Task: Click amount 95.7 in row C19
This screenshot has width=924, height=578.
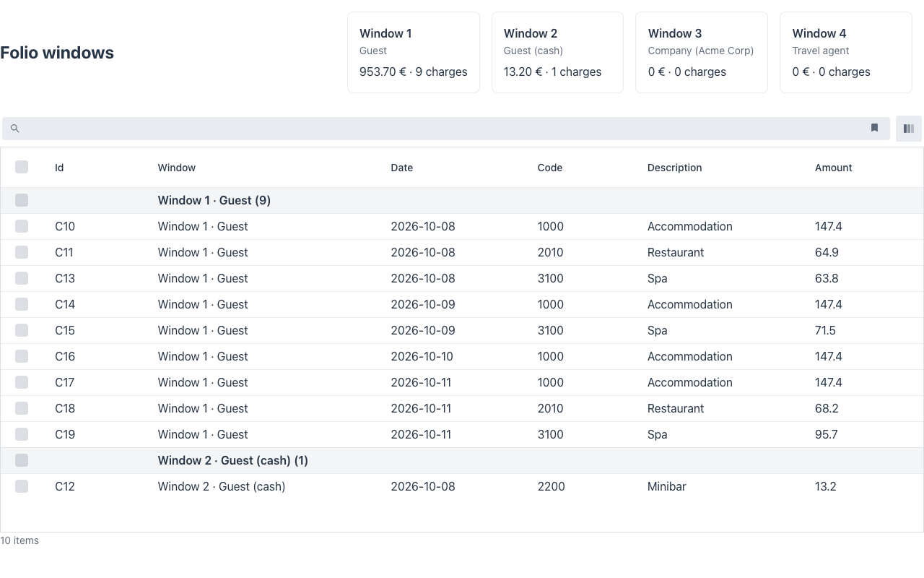Action: [x=827, y=434]
